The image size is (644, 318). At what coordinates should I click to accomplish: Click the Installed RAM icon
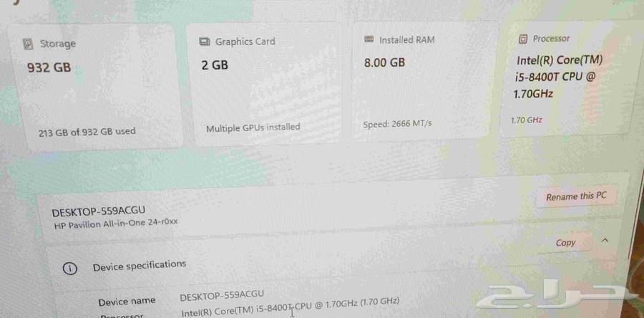pyautogui.click(x=369, y=39)
